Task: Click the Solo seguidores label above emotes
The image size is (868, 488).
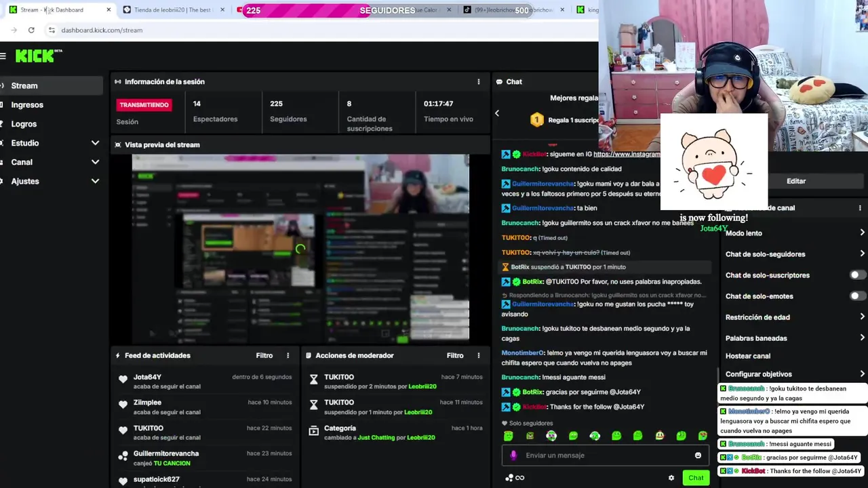Action: tap(530, 424)
